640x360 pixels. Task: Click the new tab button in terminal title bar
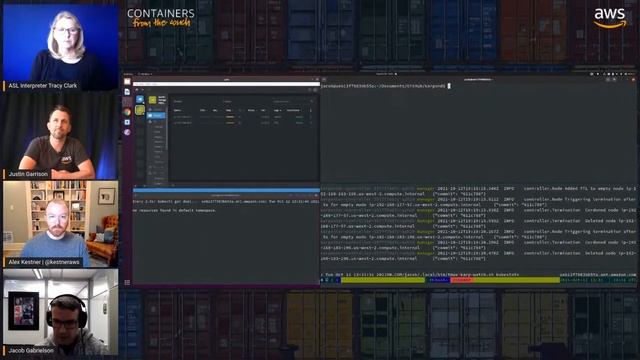point(324,80)
